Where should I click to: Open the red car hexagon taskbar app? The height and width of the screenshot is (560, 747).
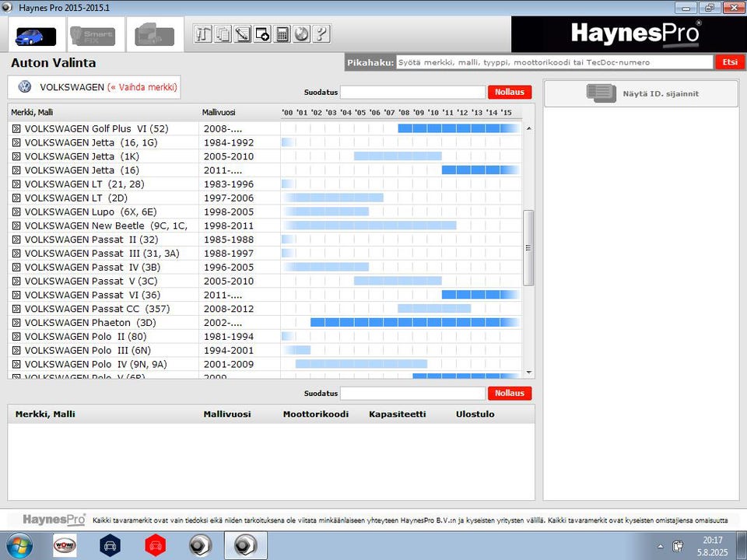click(156, 546)
